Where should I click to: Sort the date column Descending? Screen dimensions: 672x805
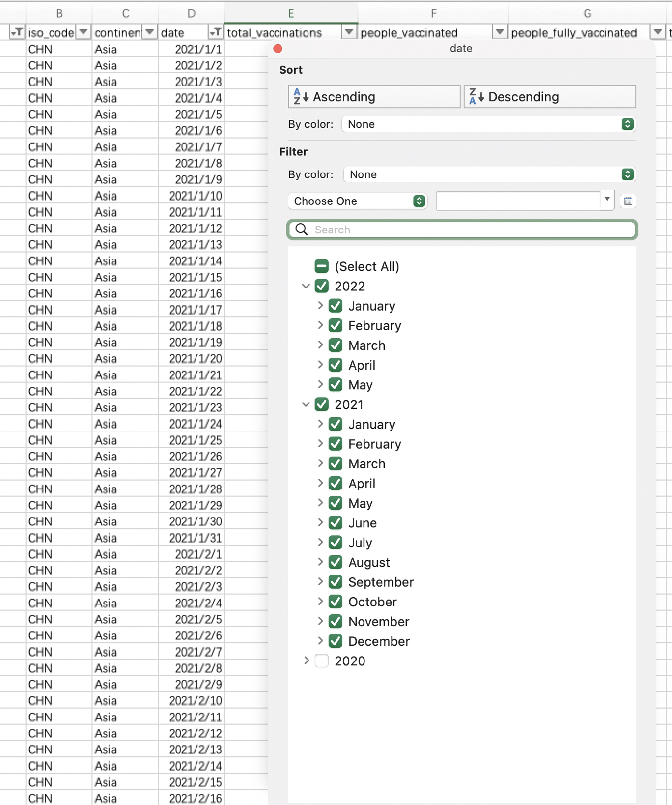pos(549,97)
